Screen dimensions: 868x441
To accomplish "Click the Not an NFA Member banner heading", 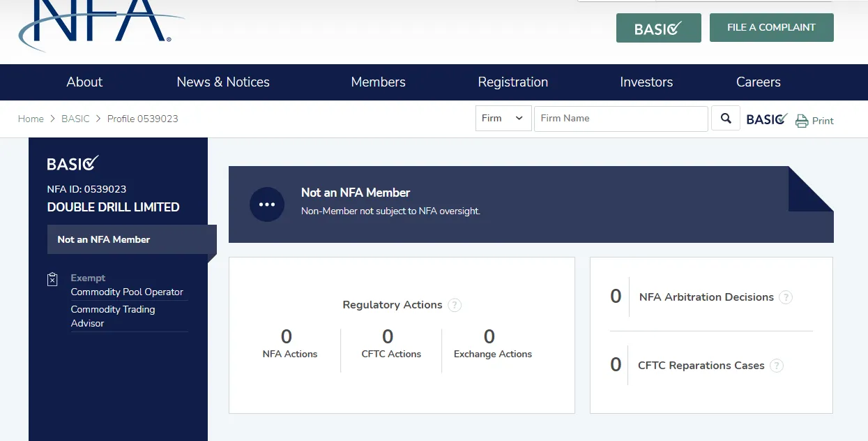I will (x=356, y=193).
